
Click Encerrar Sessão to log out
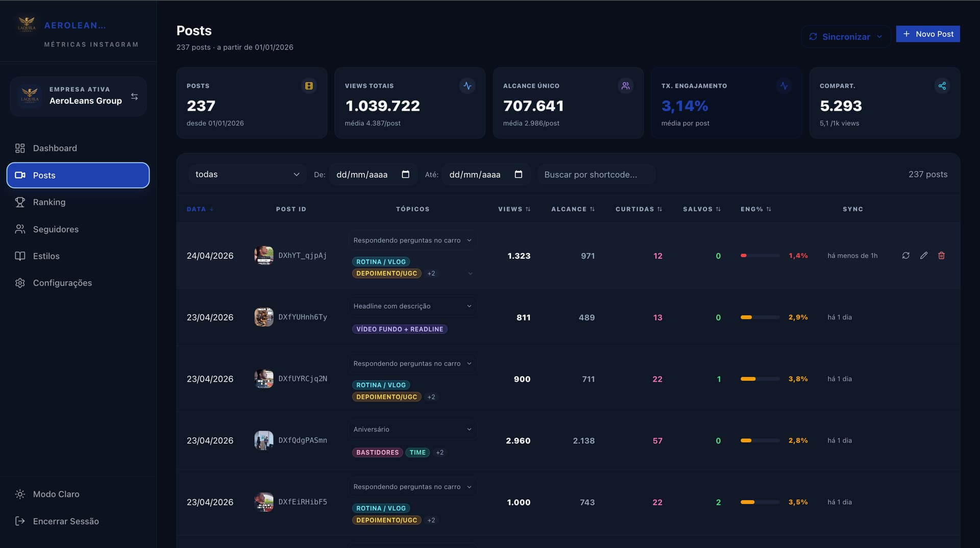pos(66,521)
